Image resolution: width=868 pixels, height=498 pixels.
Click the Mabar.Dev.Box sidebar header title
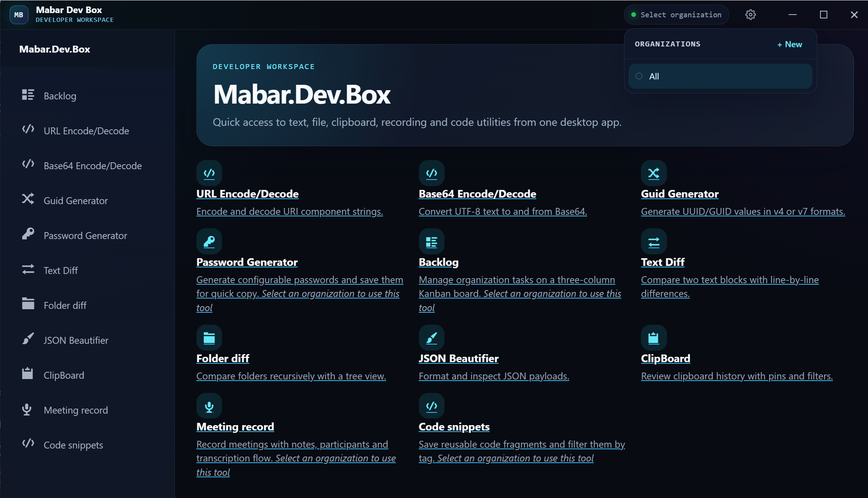tap(55, 49)
